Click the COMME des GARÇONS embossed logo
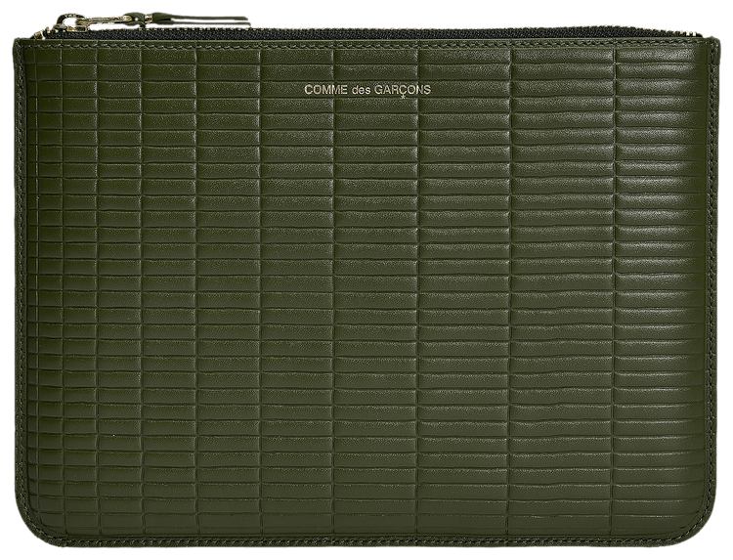733x560 pixels. [x=366, y=90]
